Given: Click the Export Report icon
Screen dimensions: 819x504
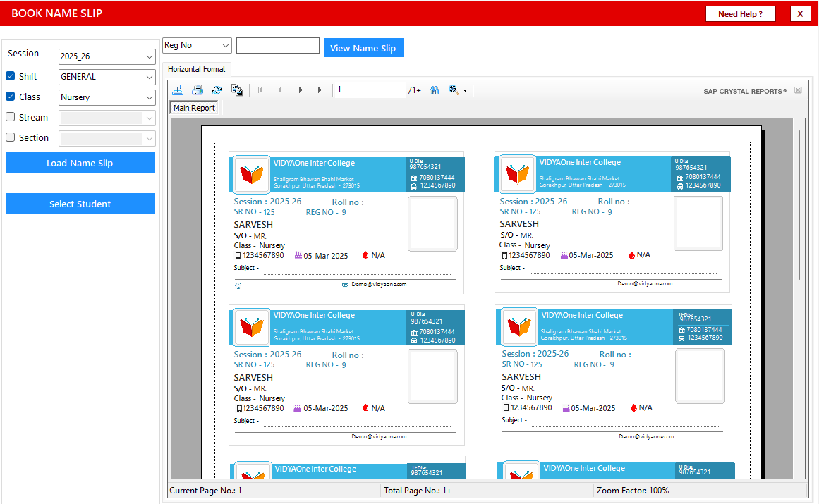Looking at the screenshot, I should point(178,90).
